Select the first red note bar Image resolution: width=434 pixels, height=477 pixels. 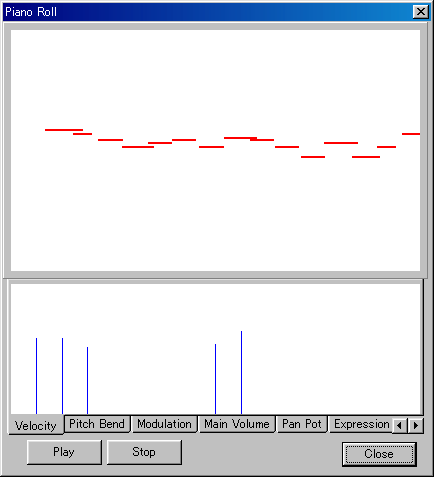coord(64,130)
